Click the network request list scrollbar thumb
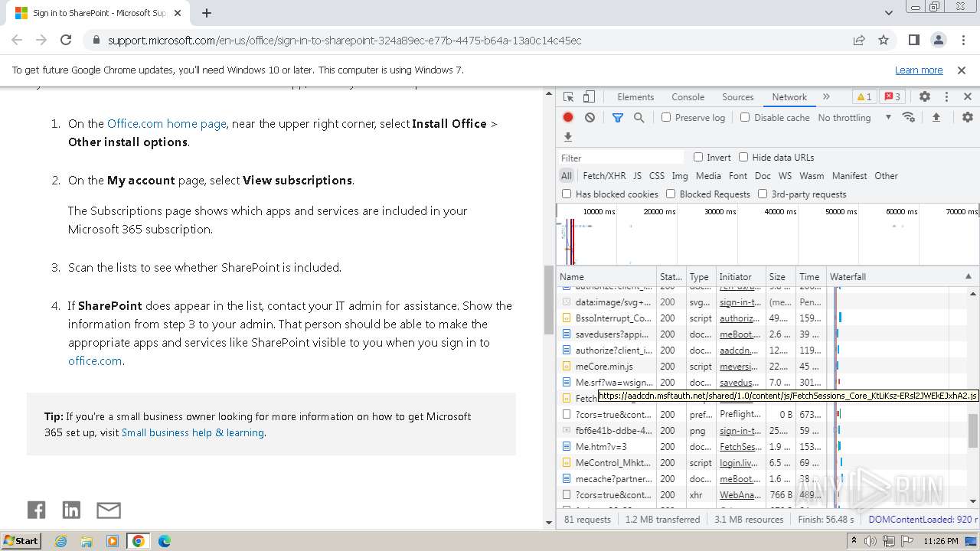 pos(973,431)
